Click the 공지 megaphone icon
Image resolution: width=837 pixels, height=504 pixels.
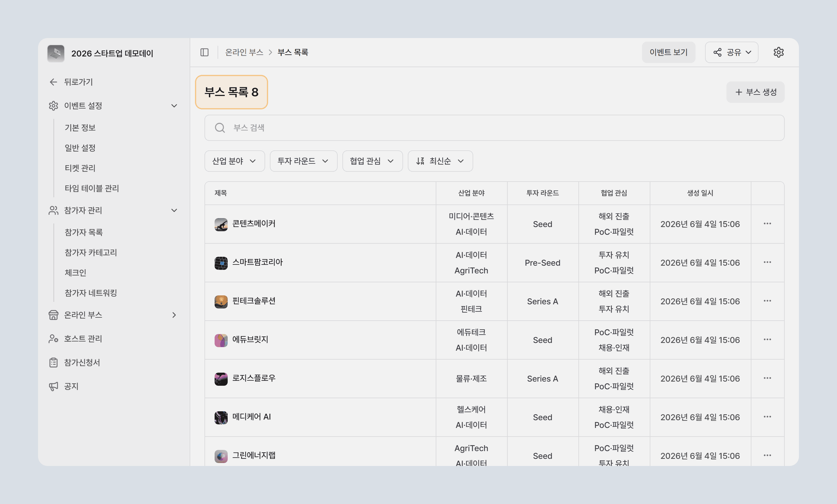pos(53,386)
